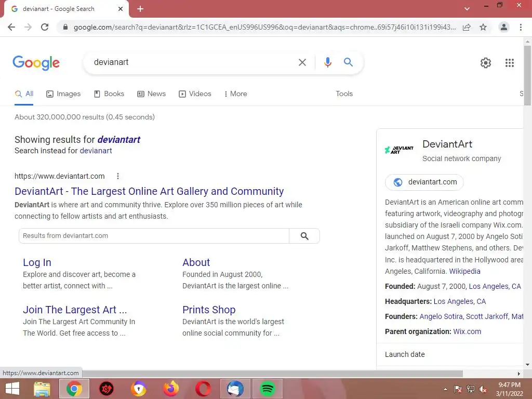This screenshot has height=399, width=532.
Task: Switch to the News tab
Action: pos(151,94)
